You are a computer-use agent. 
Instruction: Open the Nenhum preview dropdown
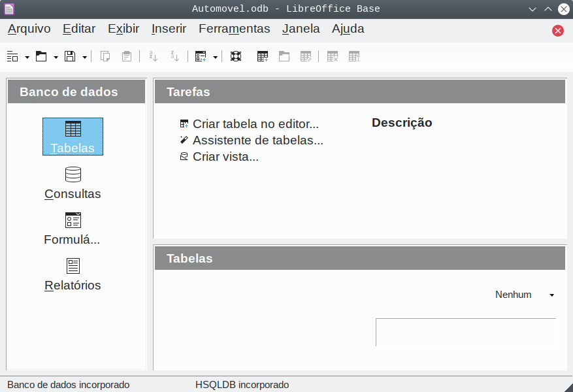click(524, 295)
